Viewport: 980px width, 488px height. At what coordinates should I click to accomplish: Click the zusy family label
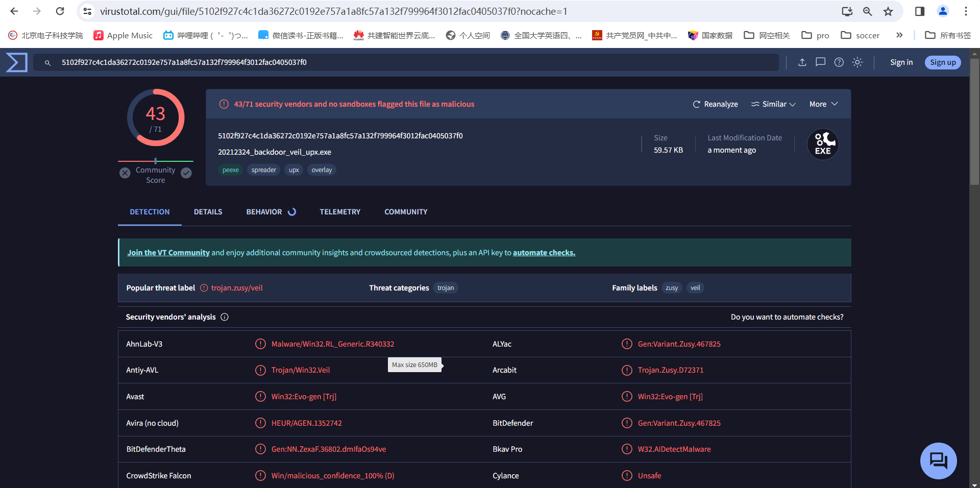tap(672, 288)
